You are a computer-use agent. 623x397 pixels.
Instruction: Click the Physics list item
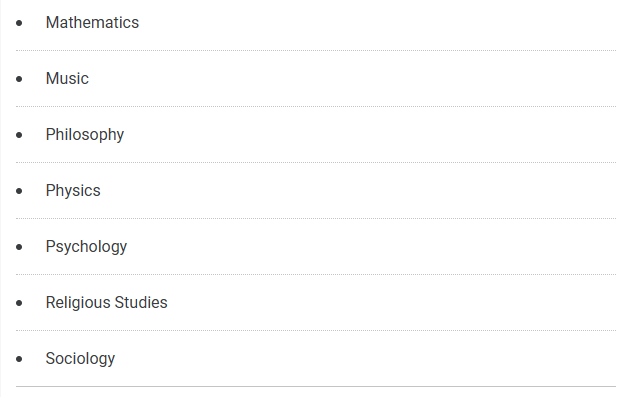point(73,191)
